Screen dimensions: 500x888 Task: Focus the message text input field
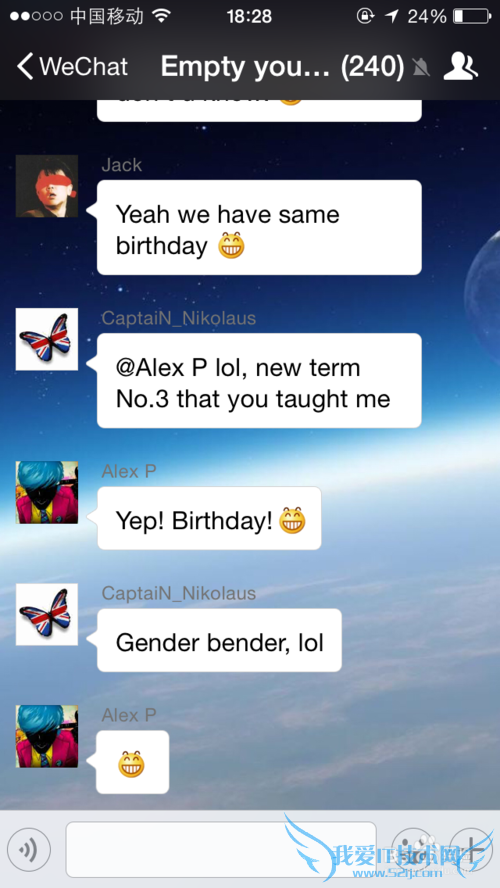point(221,849)
